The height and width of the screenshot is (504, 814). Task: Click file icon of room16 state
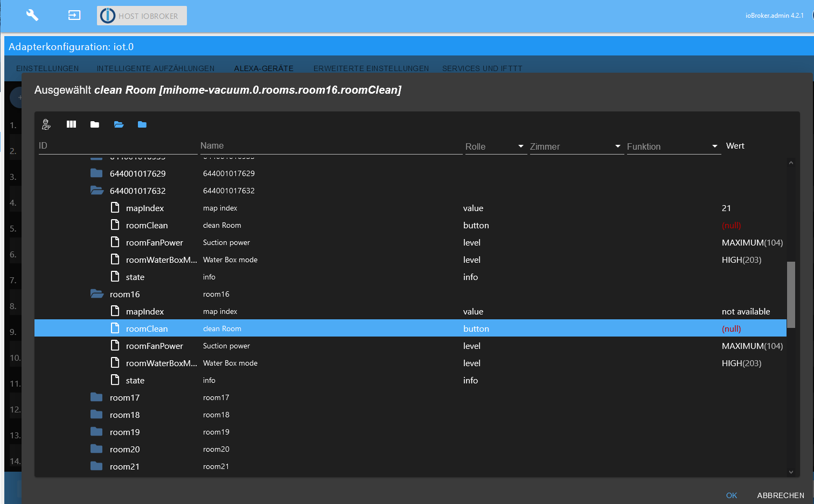pos(115,380)
